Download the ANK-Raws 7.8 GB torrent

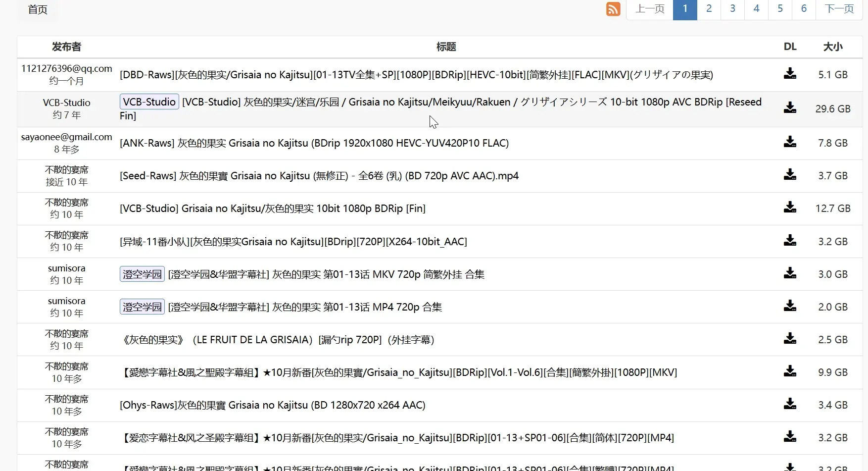(790, 142)
